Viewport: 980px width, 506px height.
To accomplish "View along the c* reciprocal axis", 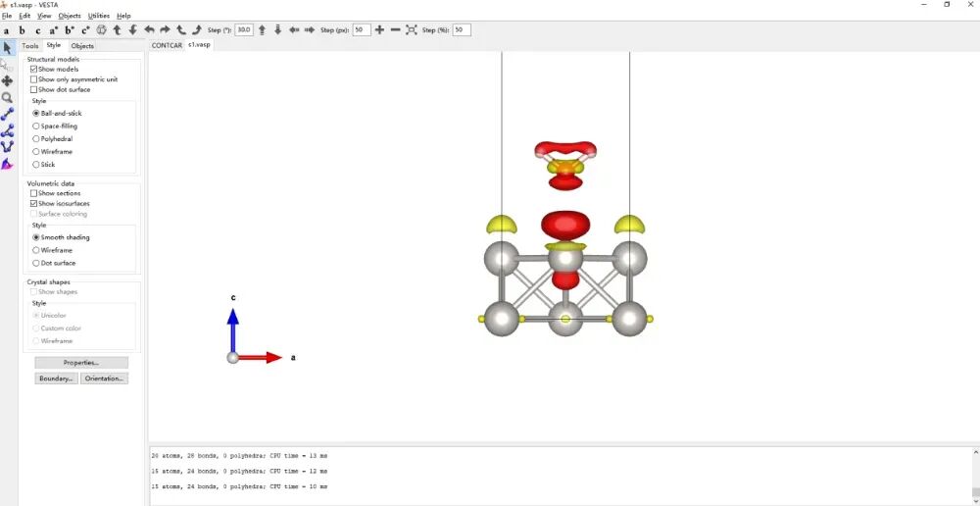I will point(85,30).
